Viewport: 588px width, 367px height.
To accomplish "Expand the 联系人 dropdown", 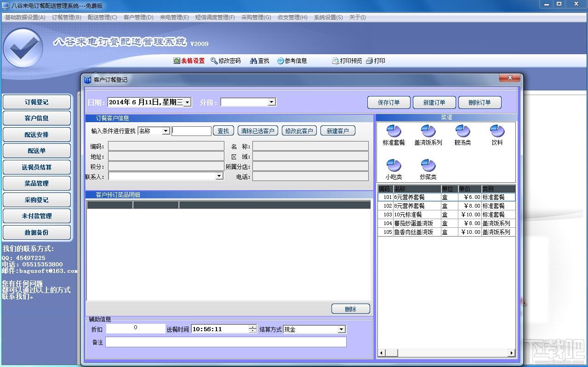I will coord(219,176).
